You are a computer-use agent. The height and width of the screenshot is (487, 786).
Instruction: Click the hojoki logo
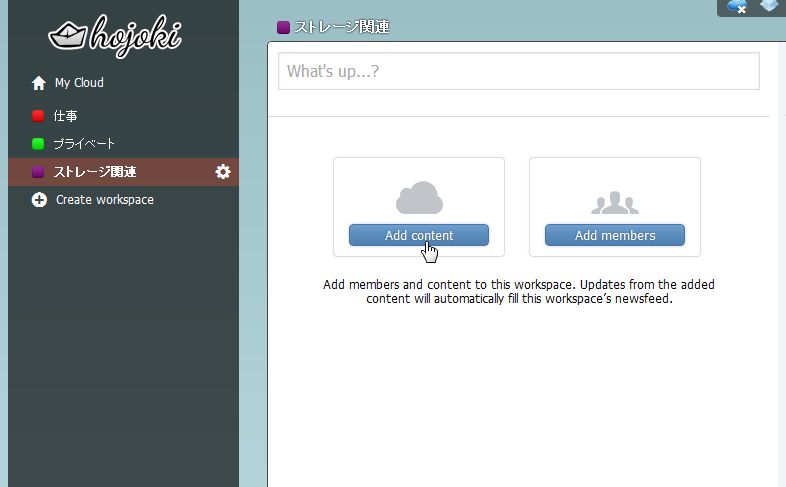coord(115,36)
